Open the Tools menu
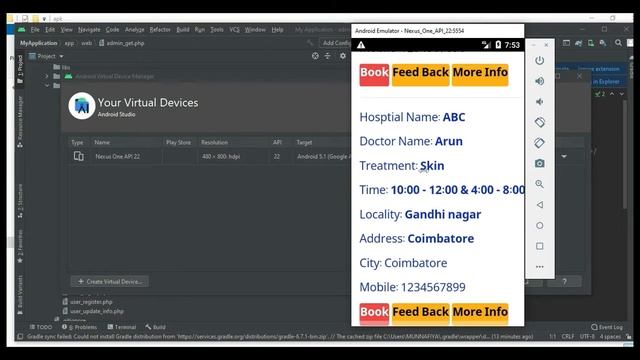640x360 pixels. click(x=217, y=30)
